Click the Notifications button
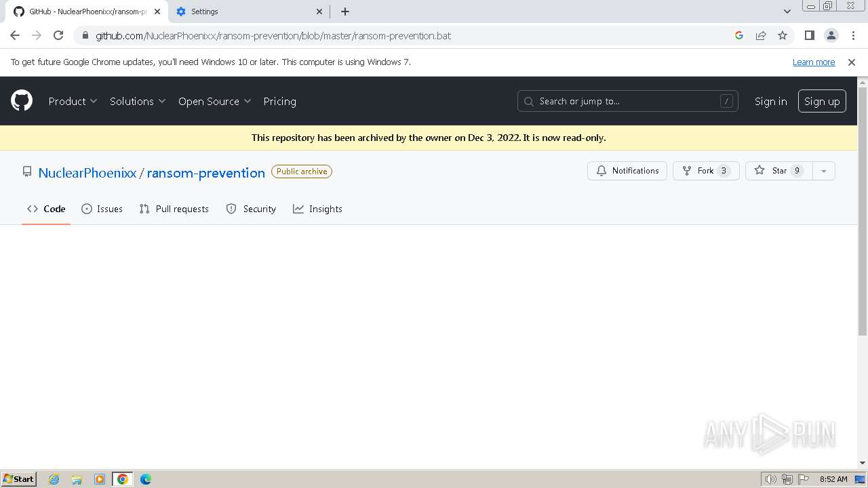The width and height of the screenshot is (868, 488). coord(627,171)
